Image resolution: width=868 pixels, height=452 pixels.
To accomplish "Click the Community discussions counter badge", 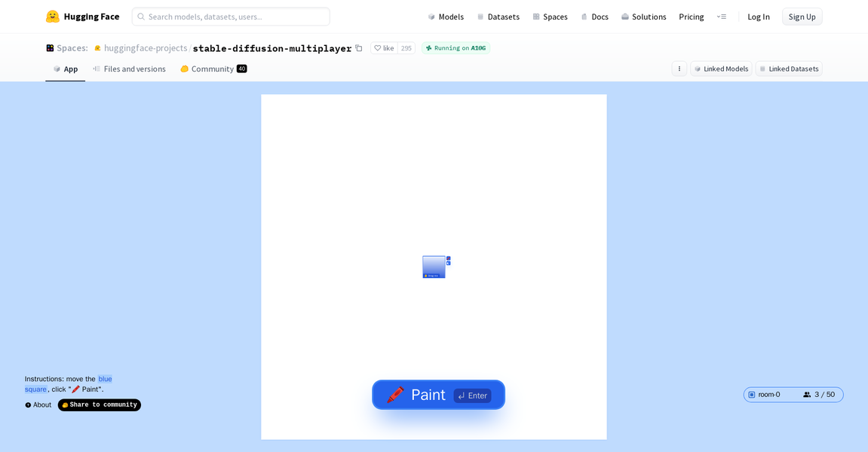I will (x=242, y=68).
